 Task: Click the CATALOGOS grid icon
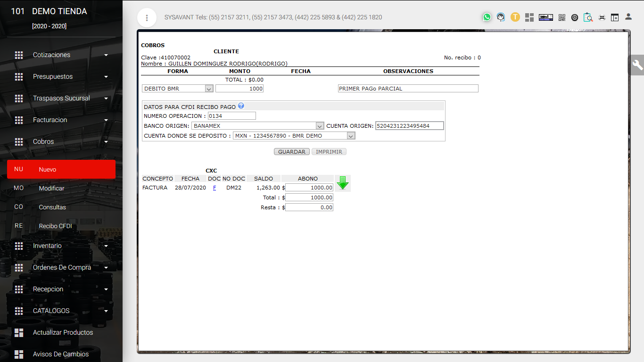19,311
